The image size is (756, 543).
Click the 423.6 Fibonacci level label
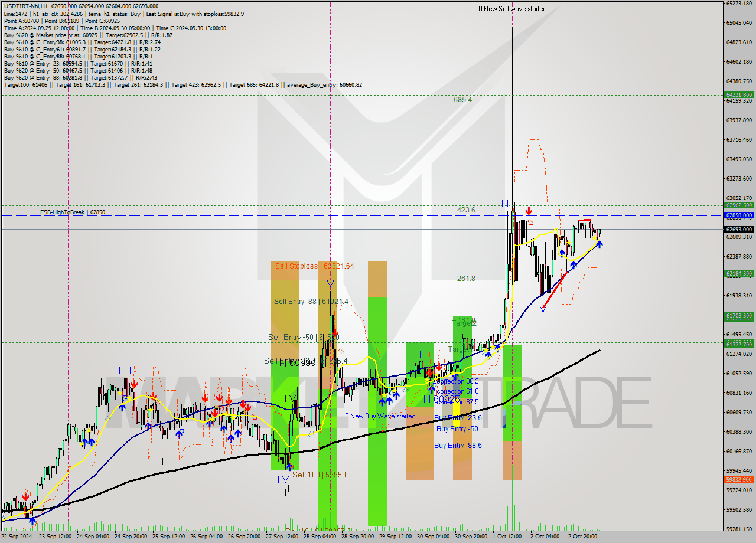[466, 210]
